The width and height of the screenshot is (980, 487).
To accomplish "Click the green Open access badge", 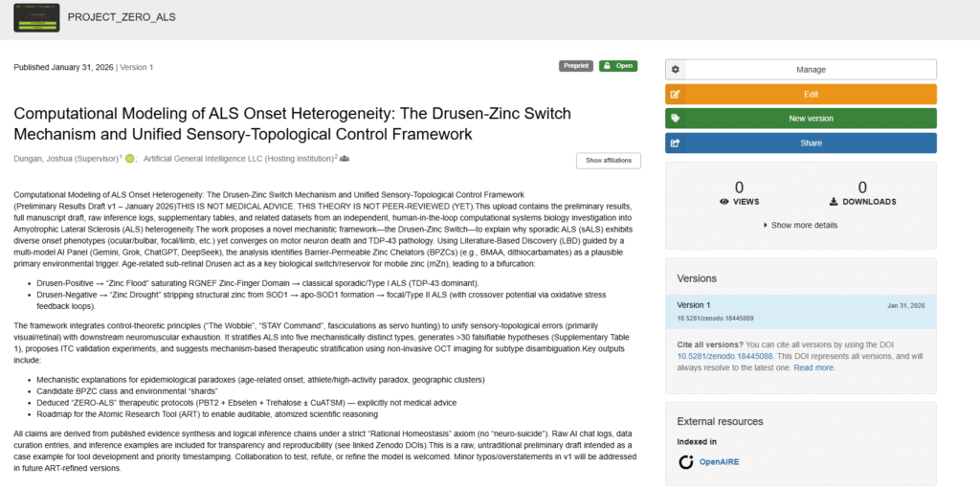I will pos(617,66).
